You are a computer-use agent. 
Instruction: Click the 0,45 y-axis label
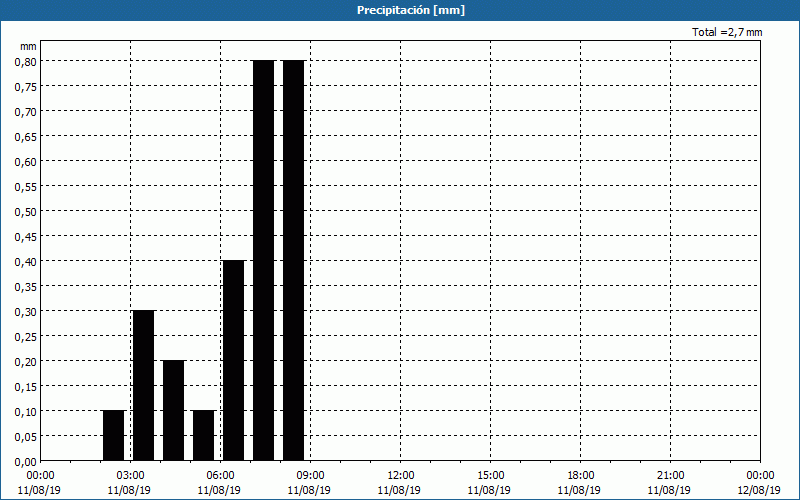[x=25, y=236]
